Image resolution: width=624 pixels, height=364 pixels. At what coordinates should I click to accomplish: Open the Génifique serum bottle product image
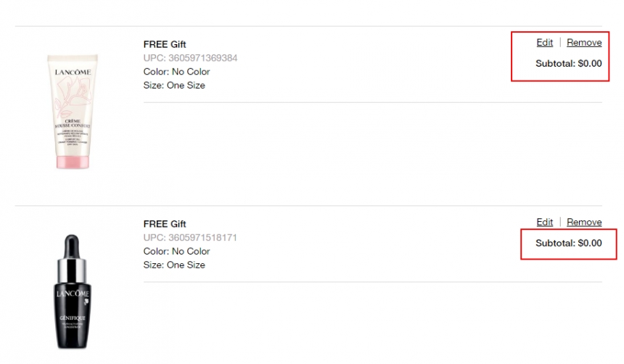70,291
